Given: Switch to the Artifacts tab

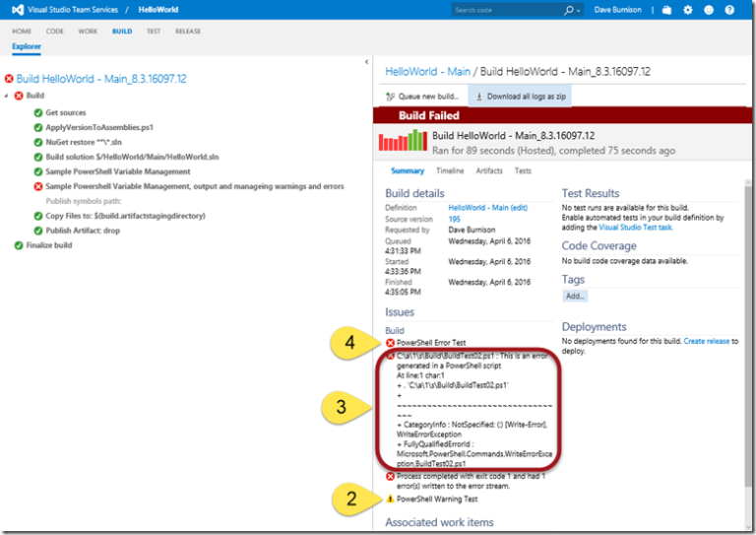Looking at the screenshot, I should 489,170.
